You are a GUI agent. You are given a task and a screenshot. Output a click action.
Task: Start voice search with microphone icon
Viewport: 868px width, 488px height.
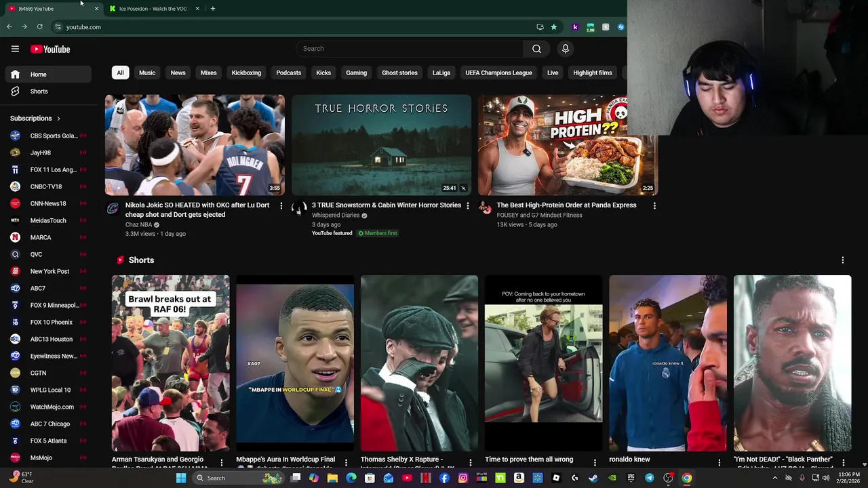[565, 49]
